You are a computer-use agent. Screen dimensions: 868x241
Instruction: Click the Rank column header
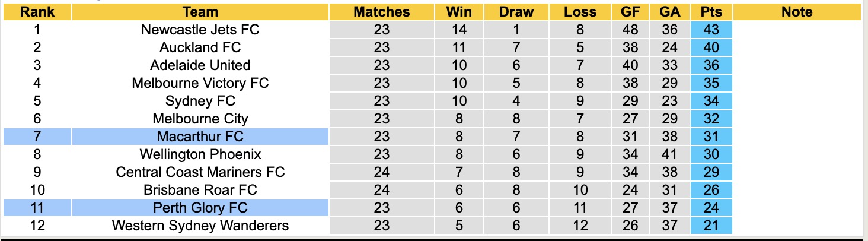click(37, 12)
